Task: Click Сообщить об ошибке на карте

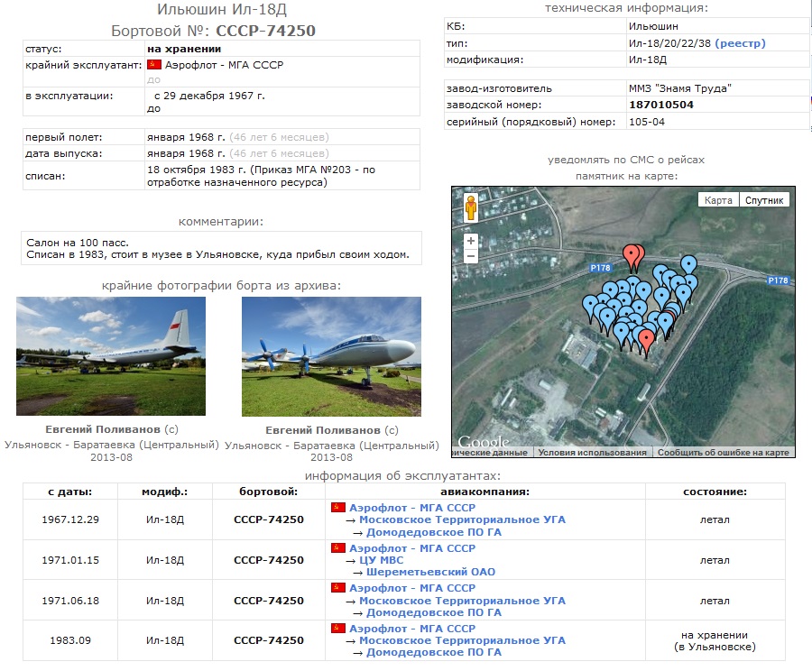Action: coord(723,453)
